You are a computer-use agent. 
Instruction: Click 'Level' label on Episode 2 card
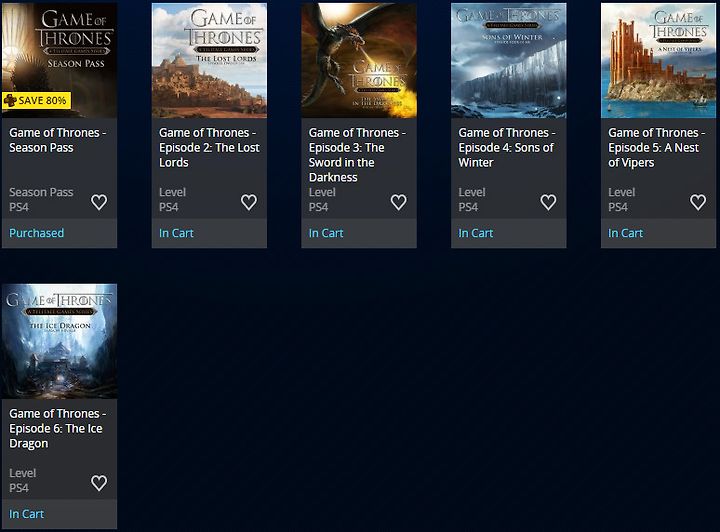pyautogui.click(x=172, y=192)
